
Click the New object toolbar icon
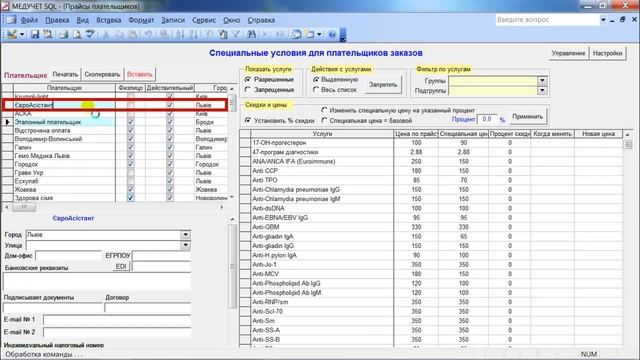point(310,35)
